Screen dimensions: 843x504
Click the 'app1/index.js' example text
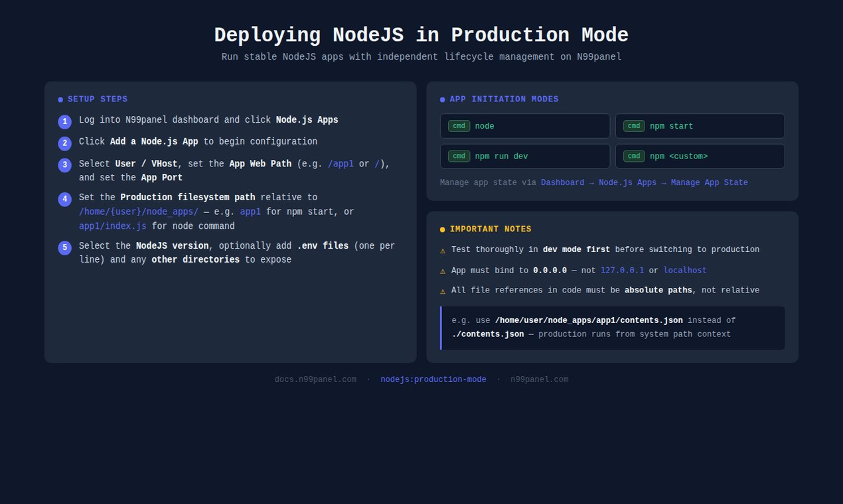(x=113, y=226)
